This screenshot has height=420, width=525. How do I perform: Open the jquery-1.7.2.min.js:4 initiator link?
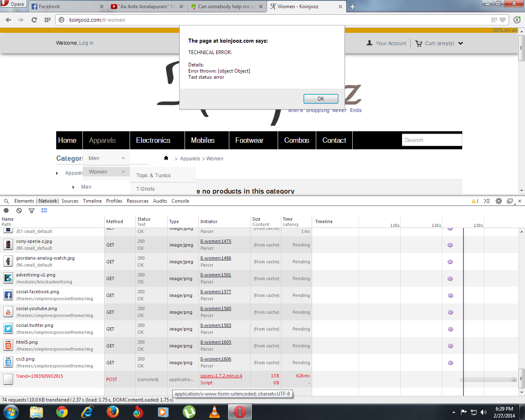click(x=221, y=376)
